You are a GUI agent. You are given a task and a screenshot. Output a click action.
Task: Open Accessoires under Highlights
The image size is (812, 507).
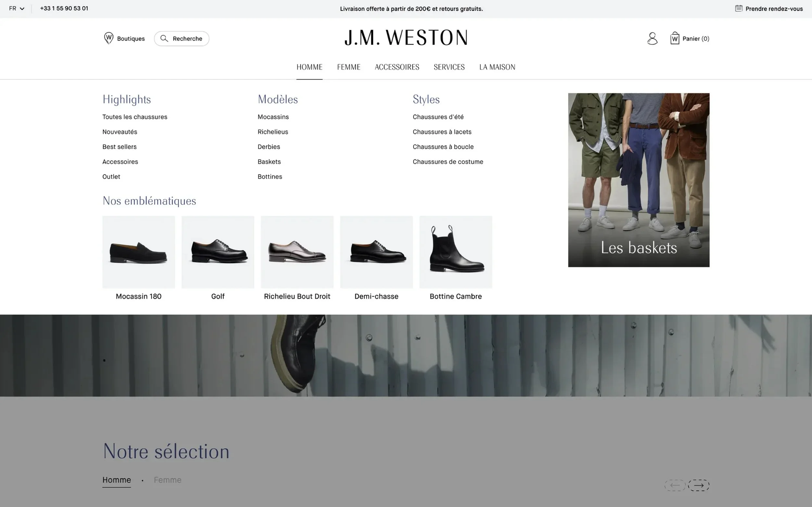tap(120, 162)
